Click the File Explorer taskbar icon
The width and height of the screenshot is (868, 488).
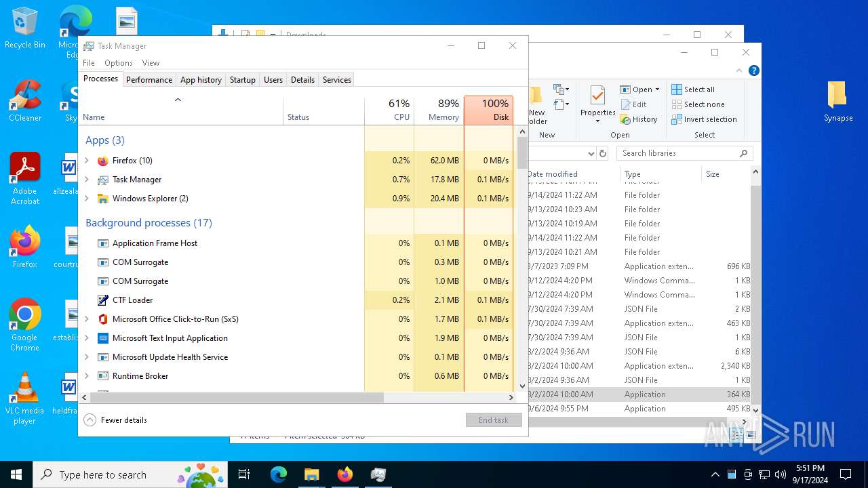[x=311, y=474]
